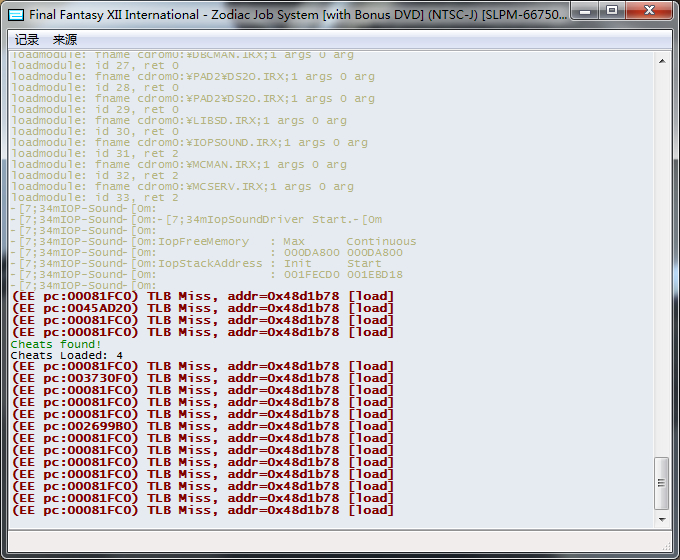Click the loadmodule MCSERV.IRX line

click(183, 187)
